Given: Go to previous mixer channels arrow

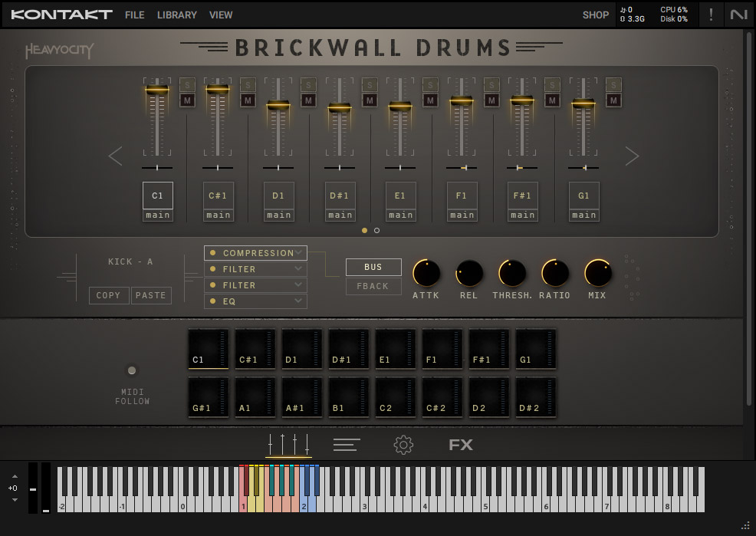Looking at the screenshot, I should (116, 156).
